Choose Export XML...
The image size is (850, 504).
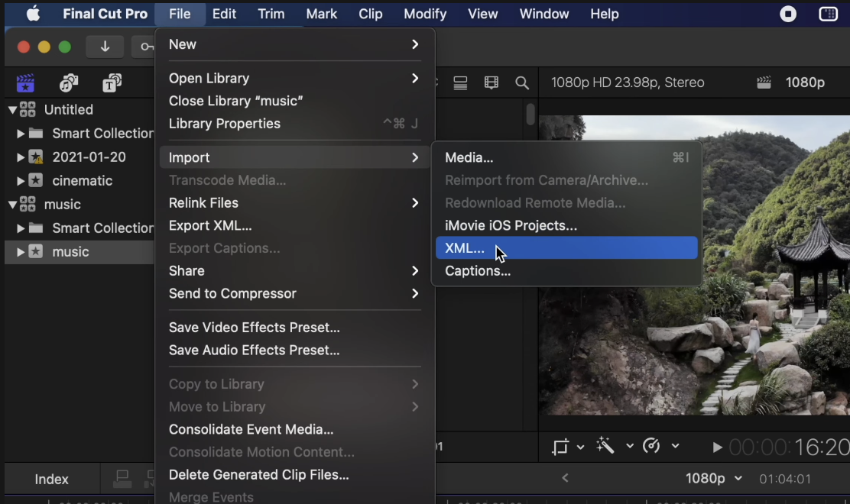pyautogui.click(x=294, y=226)
